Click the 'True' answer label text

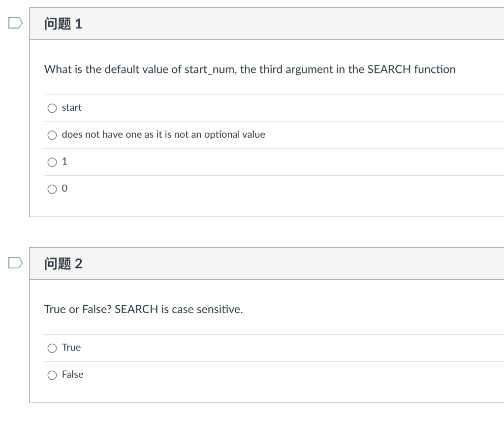71,348
